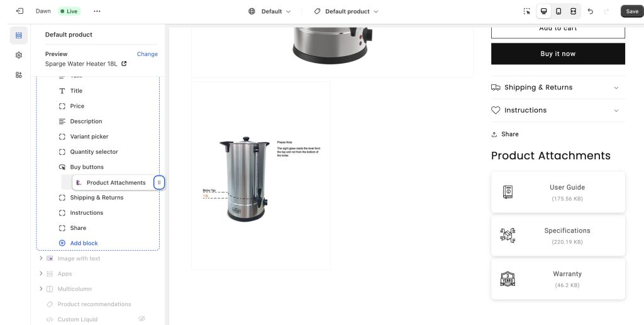This screenshot has height=325, width=644.
Task: Open the Specifications attachment card
Action: [x=558, y=236]
